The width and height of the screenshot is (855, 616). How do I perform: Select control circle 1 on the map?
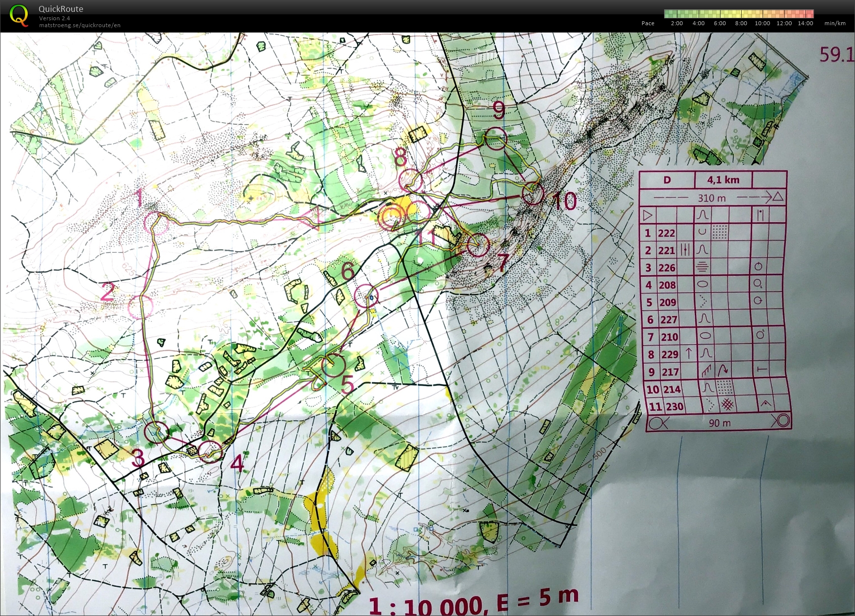pyautogui.click(x=156, y=223)
